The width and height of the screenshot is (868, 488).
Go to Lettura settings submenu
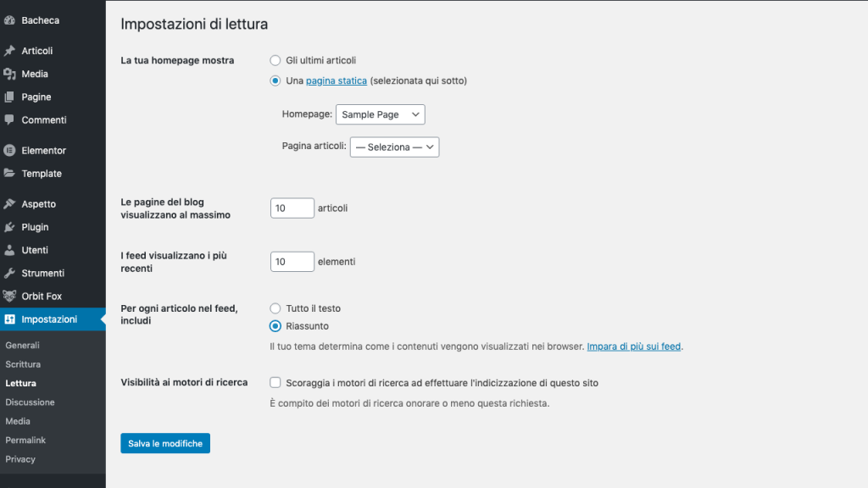point(21,384)
